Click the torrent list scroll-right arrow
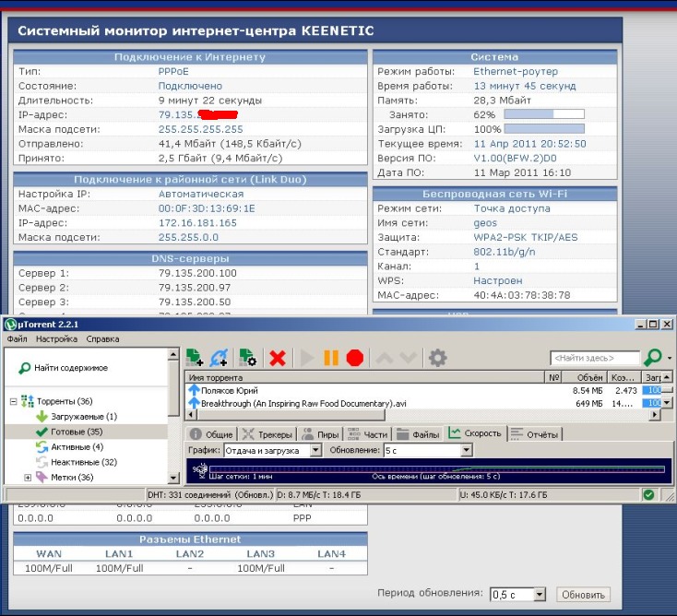Screen dimensions: 677x616 coord(655,415)
